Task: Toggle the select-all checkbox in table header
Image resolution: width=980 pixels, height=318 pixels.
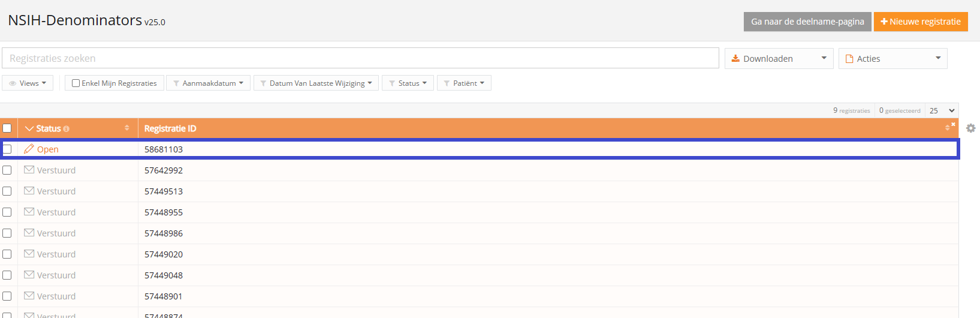Action: tap(7, 128)
